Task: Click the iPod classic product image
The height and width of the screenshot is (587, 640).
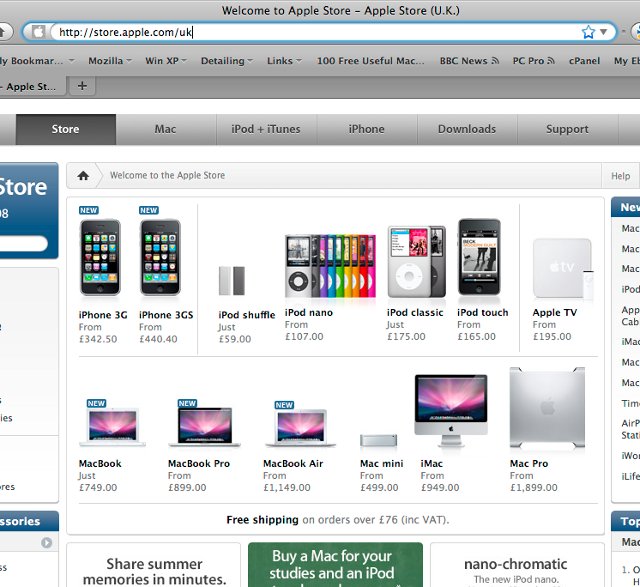Action: [x=417, y=261]
